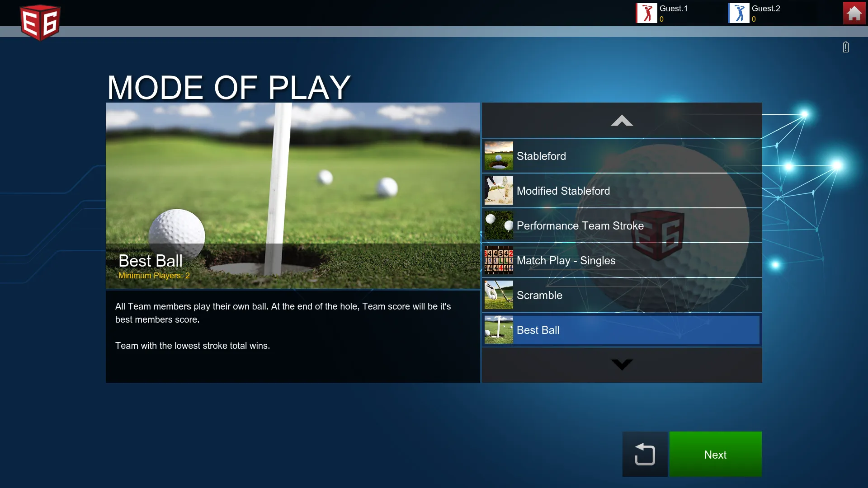868x488 pixels.
Task: Click the Guest.2 blue golfer avatar
Action: 739,13
